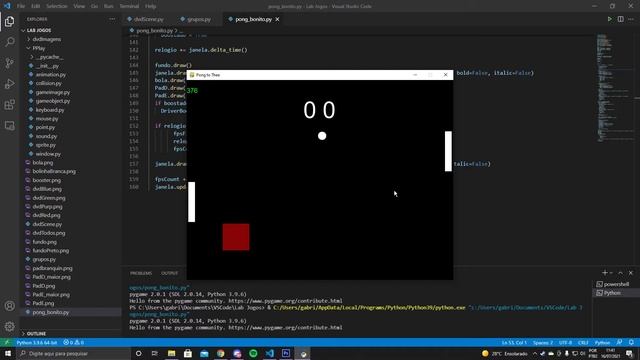The width and height of the screenshot is (640, 360).
Task: Click the Ln, Col cursor position indicator
Action: point(514,342)
